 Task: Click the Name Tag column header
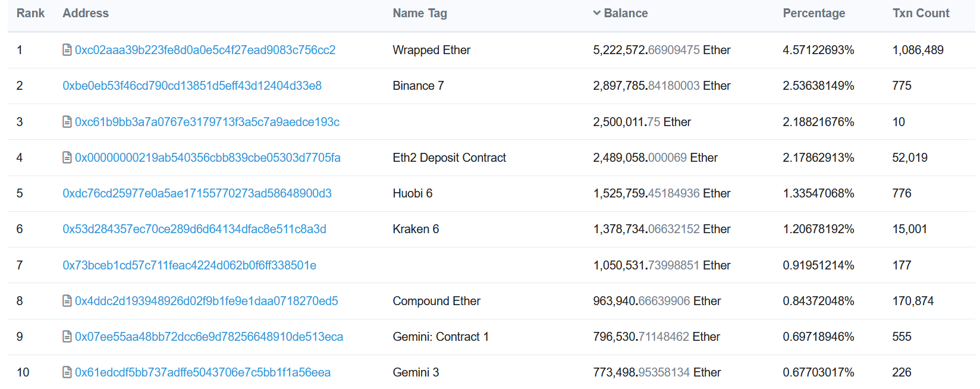click(419, 13)
